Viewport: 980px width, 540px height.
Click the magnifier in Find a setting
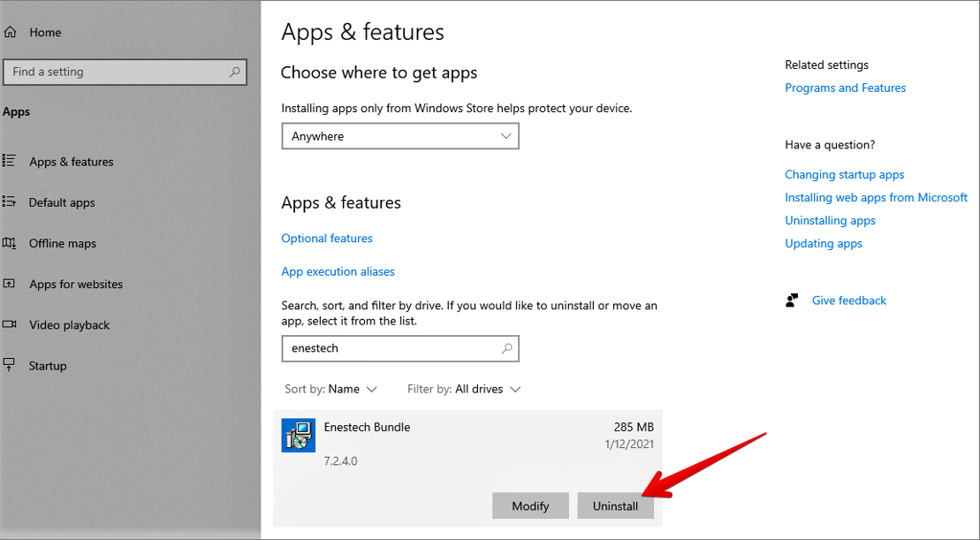234,72
